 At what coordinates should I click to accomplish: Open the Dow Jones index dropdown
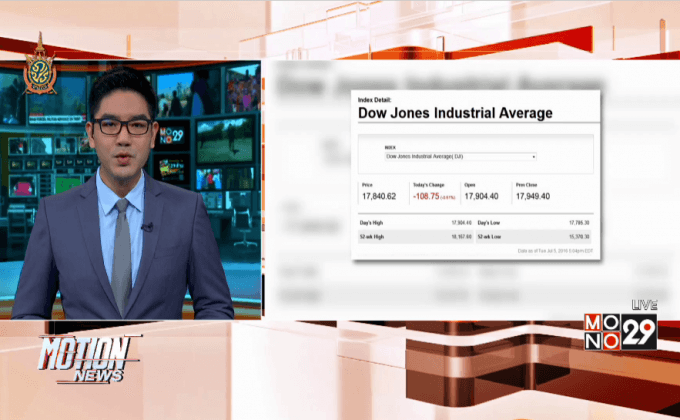coord(461,156)
